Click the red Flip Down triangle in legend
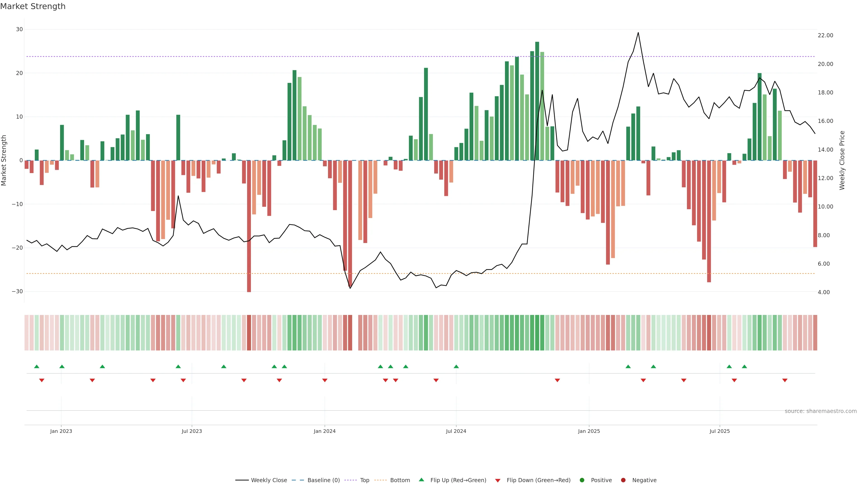 497,481
